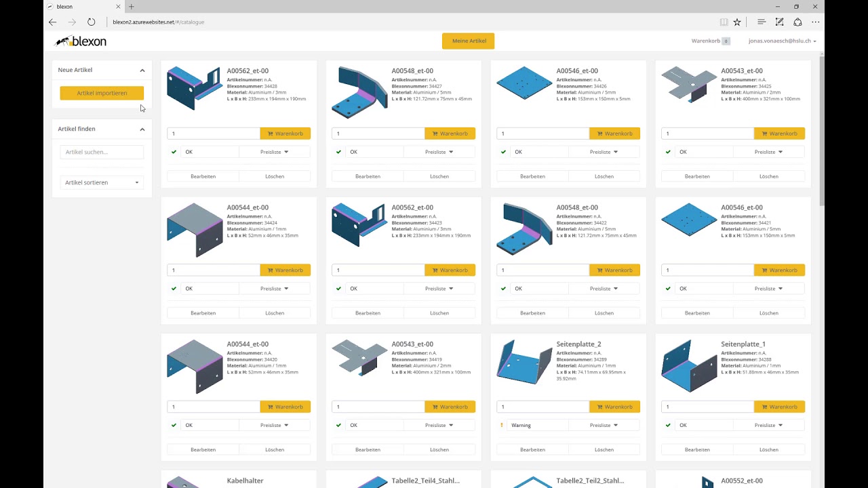The width and height of the screenshot is (868, 488).
Task: Click the blexon logo
Action: (81, 41)
